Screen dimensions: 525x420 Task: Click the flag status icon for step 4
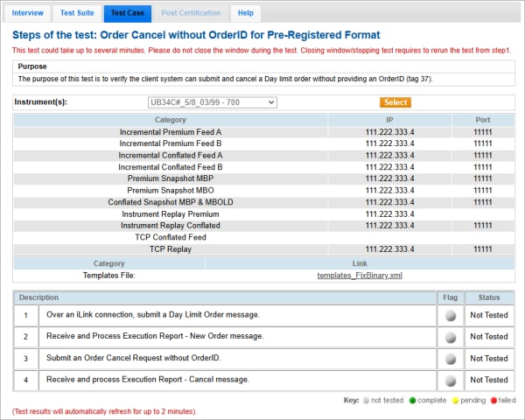click(450, 381)
